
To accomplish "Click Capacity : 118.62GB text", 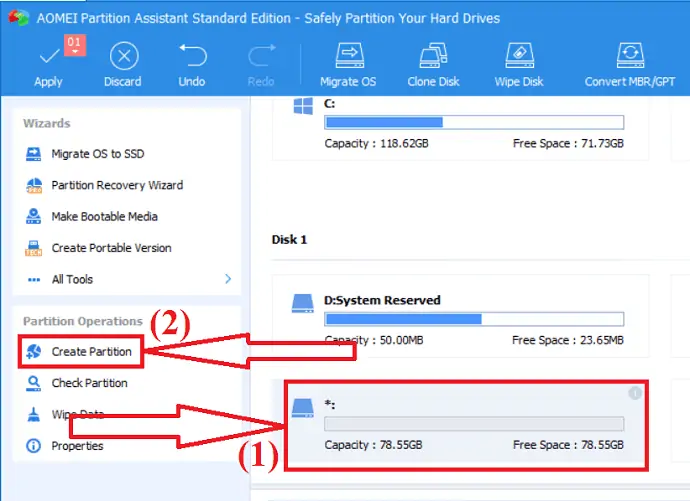I will 376,143.
